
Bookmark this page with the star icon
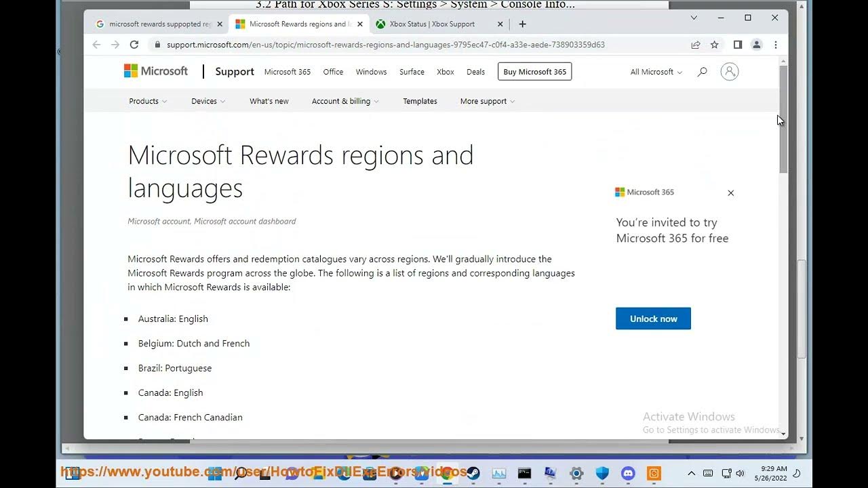point(714,45)
